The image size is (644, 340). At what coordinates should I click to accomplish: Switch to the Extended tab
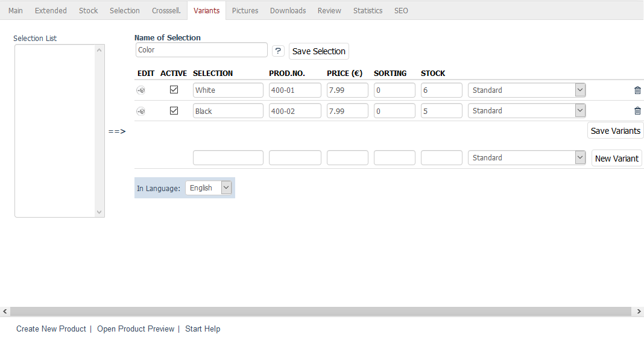pyautogui.click(x=51, y=11)
